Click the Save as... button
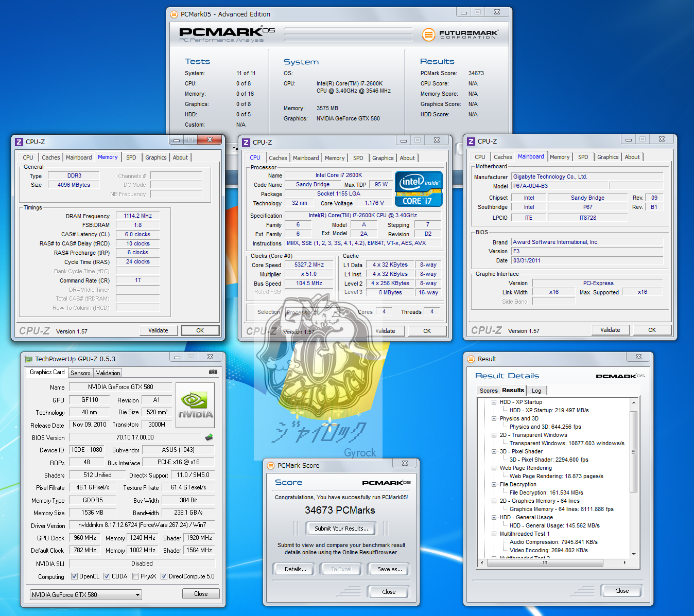The height and width of the screenshot is (616, 694). coord(390,569)
